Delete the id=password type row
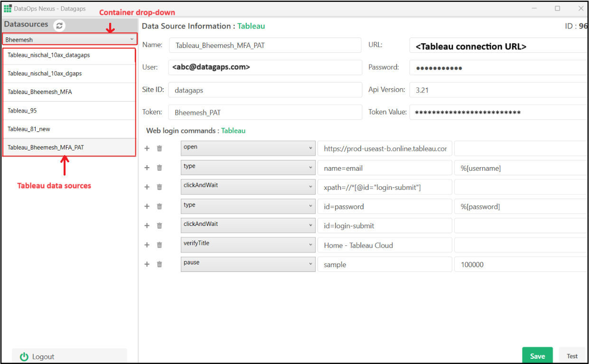The image size is (589, 364). tap(159, 206)
